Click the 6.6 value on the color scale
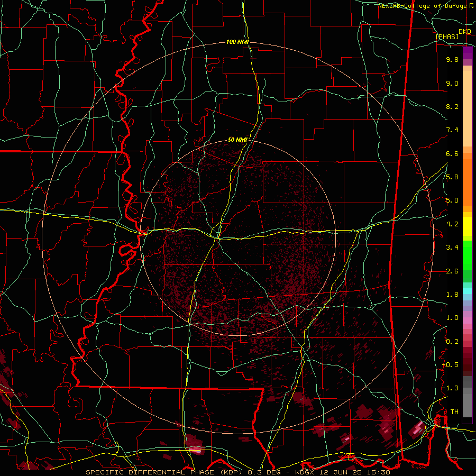The image size is (476, 476). coord(452,153)
